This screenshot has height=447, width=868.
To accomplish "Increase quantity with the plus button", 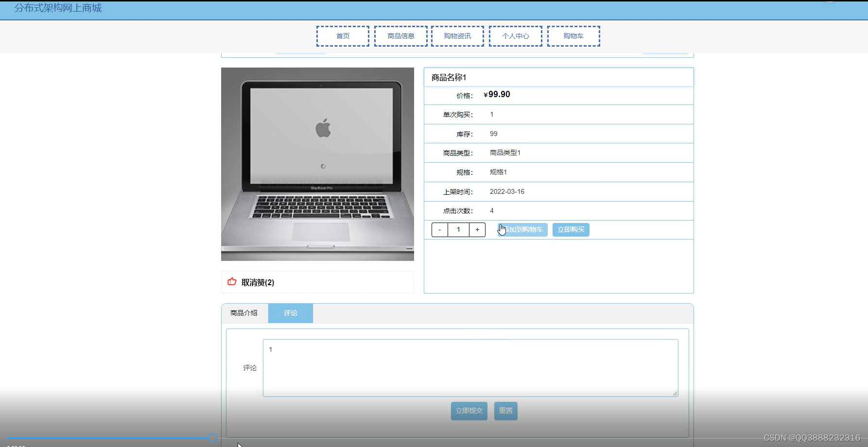I will point(477,230).
